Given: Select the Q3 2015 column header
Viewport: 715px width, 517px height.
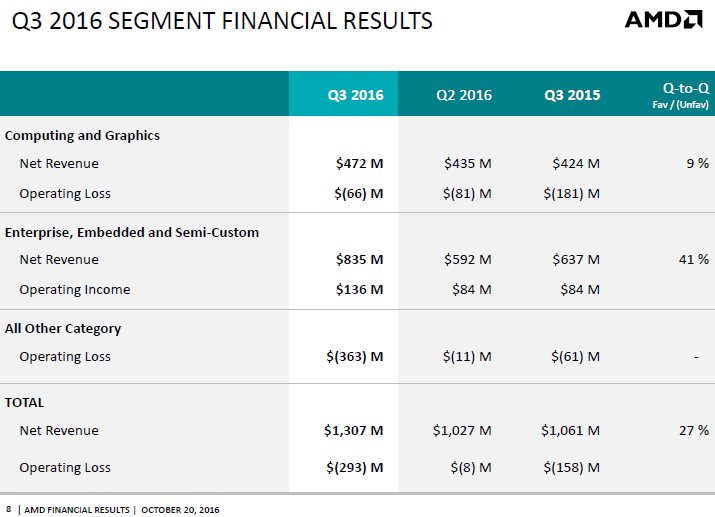Looking at the screenshot, I should point(572,95).
